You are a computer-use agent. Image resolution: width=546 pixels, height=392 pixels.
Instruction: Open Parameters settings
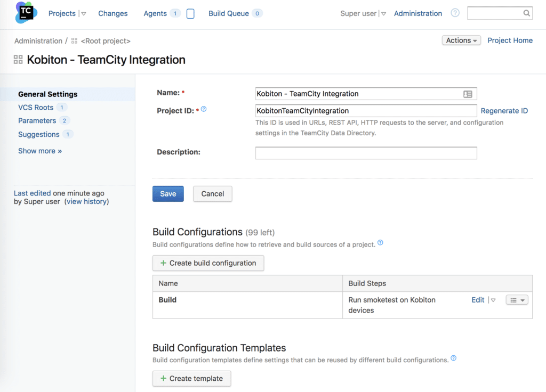37,121
